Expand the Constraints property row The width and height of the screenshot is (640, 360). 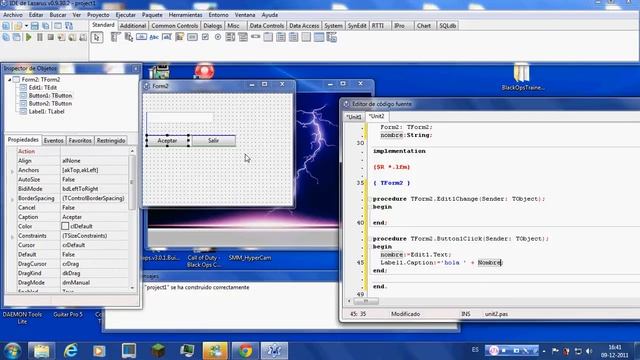(12, 236)
